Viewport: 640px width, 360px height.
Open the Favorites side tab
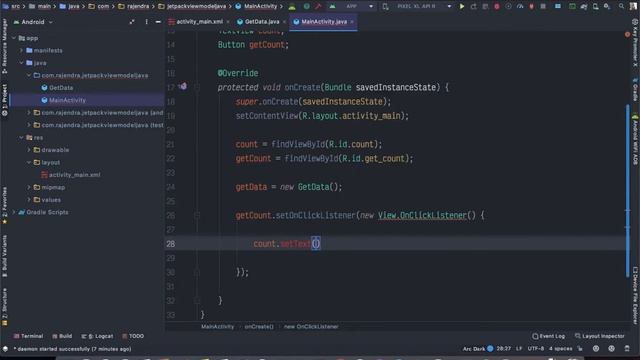click(4, 205)
